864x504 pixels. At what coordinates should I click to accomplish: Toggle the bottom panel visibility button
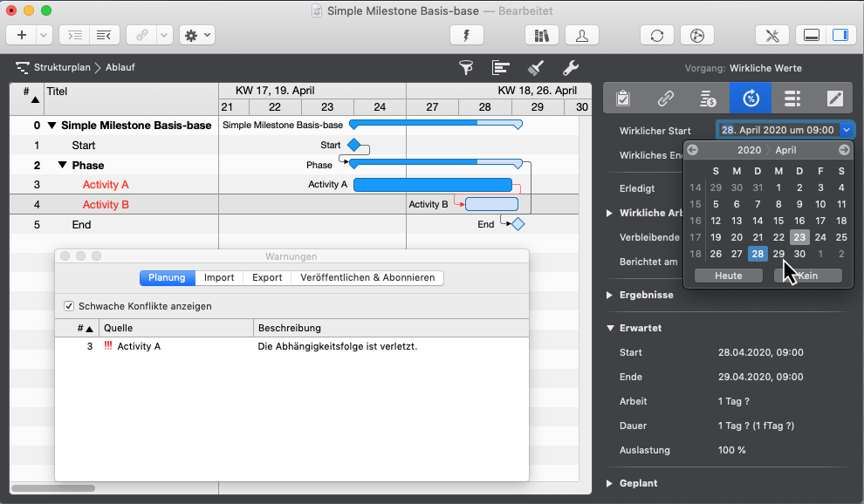[x=811, y=36]
